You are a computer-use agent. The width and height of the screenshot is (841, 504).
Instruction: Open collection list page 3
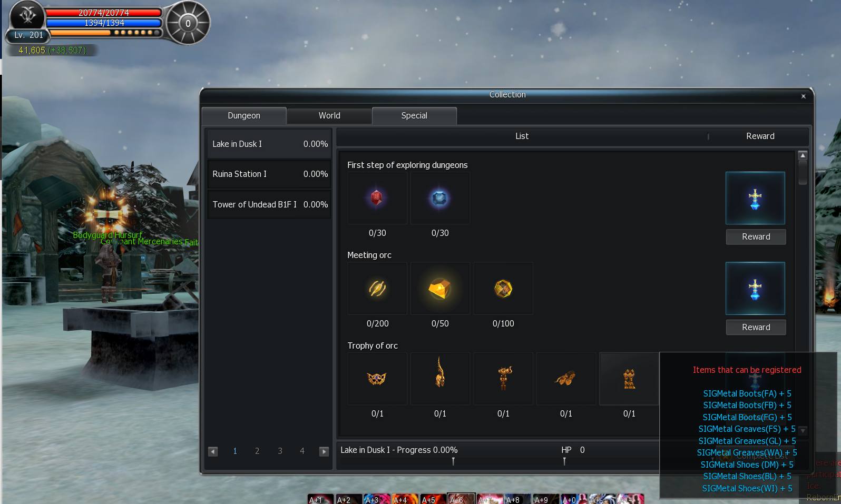click(x=280, y=451)
